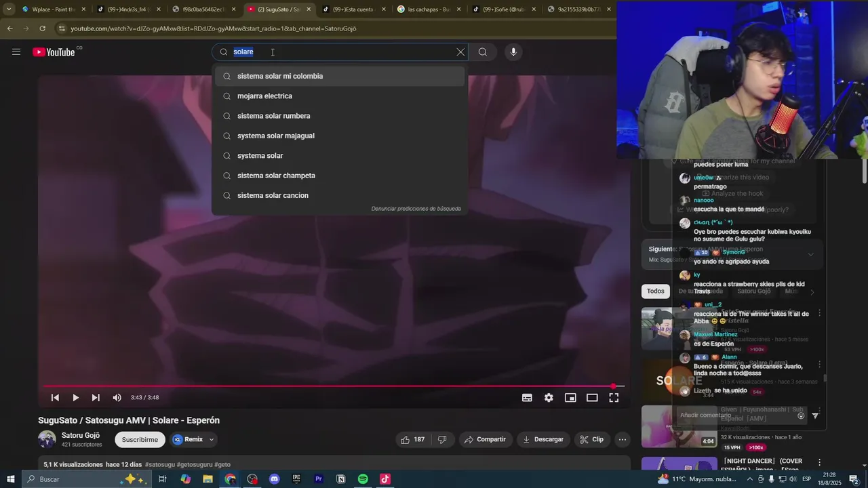Click the Descargar button
The height and width of the screenshot is (488, 868).
pos(543,440)
